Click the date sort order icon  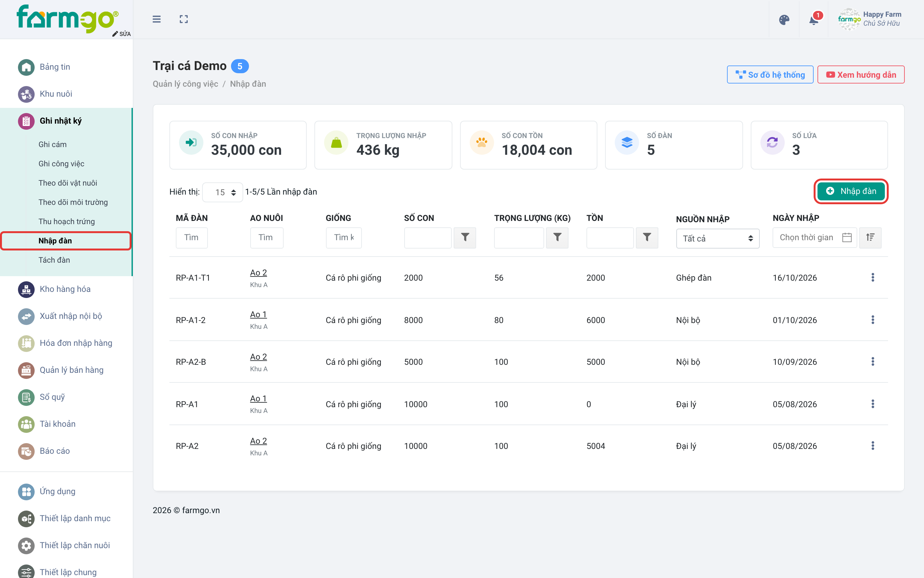click(870, 237)
